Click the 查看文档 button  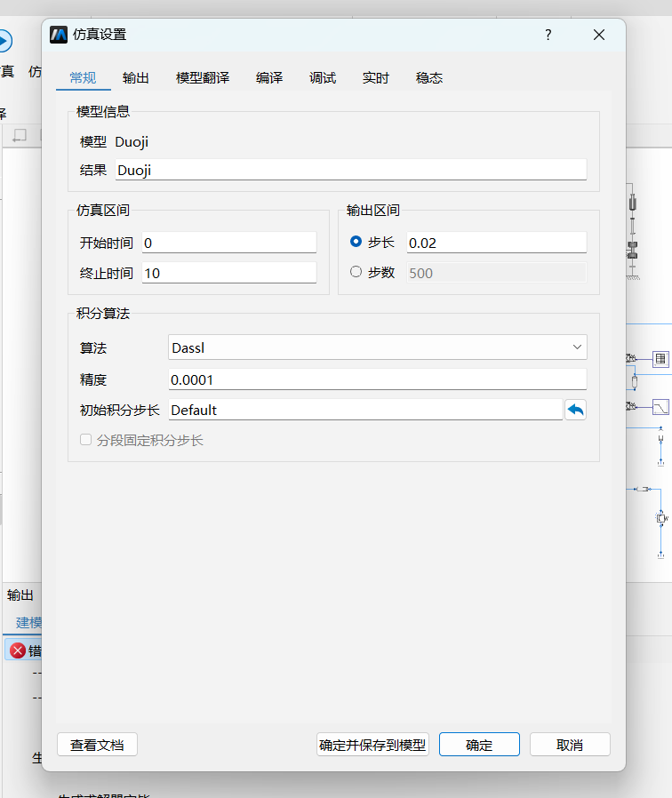(x=97, y=745)
